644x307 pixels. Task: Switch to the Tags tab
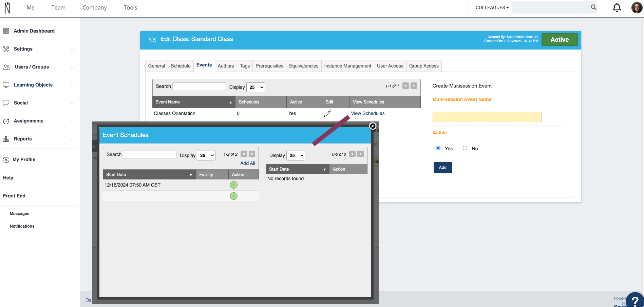click(x=245, y=66)
